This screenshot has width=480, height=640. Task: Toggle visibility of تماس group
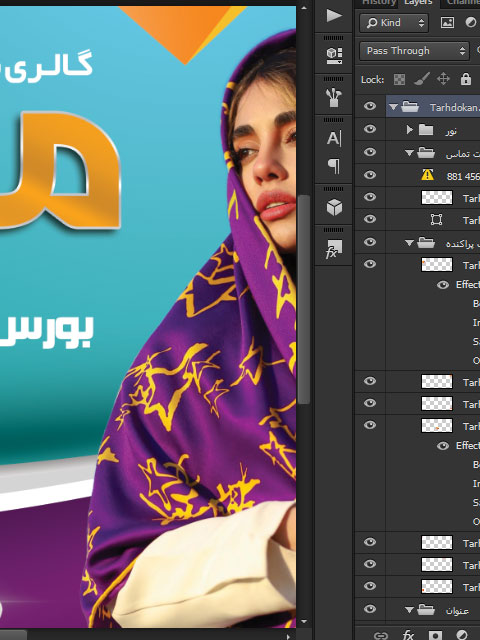[x=370, y=152]
